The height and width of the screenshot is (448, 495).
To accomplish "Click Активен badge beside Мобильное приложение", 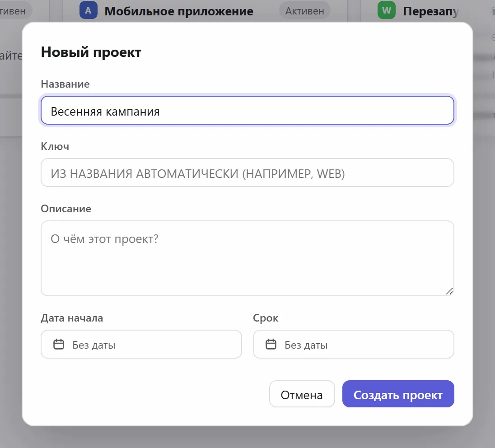I will (305, 11).
